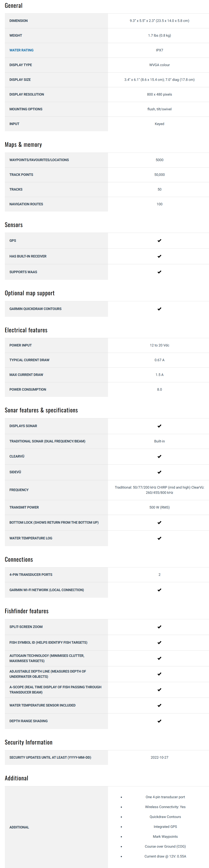The image size is (209, 868).
Task: Click the Garmin Quickdraw Contours checkmark
Action: (x=159, y=309)
